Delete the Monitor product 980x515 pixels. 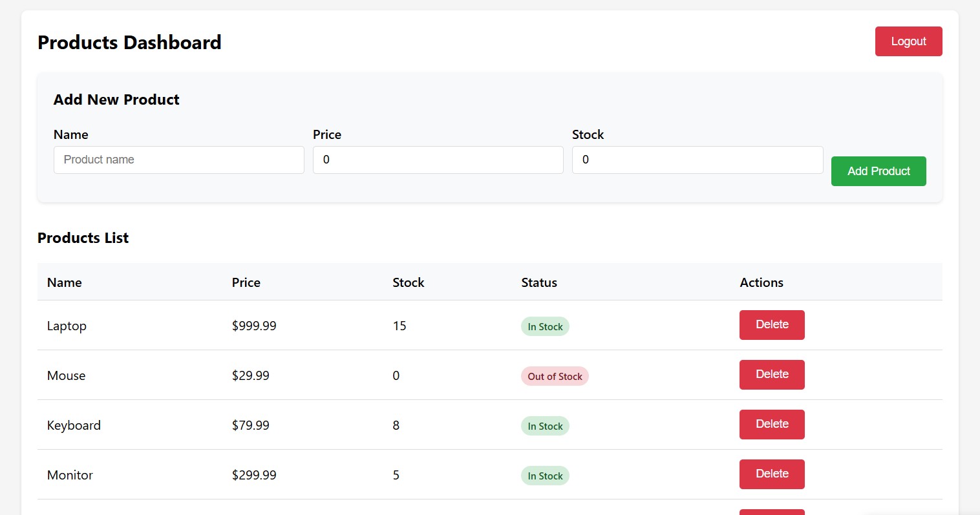click(771, 474)
